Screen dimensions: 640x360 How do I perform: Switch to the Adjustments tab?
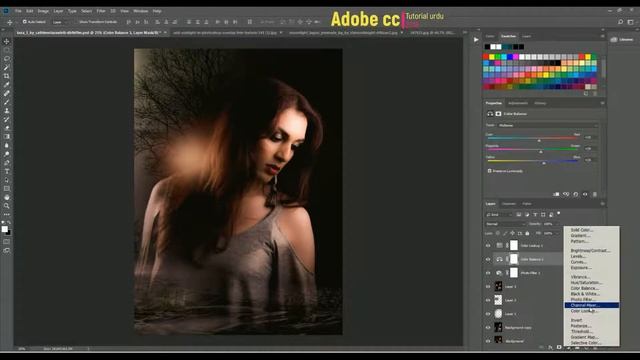click(x=518, y=103)
